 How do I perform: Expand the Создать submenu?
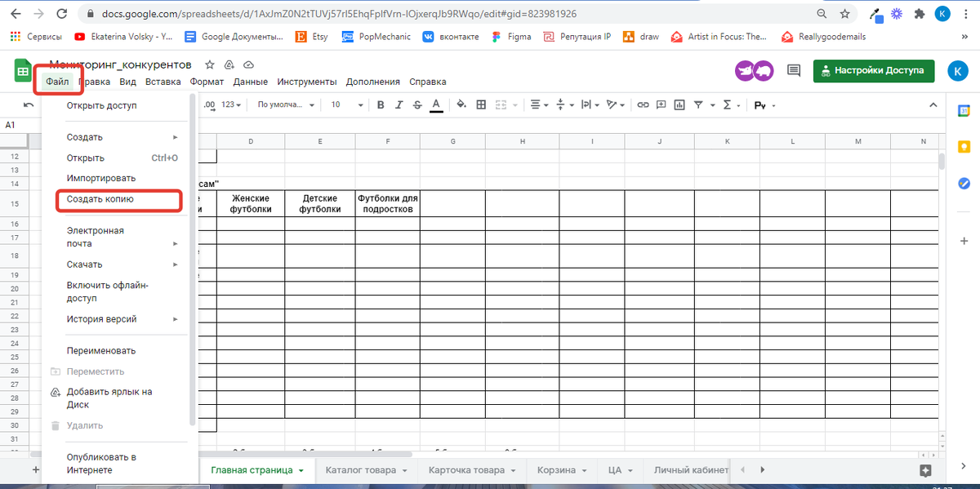tap(122, 137)
